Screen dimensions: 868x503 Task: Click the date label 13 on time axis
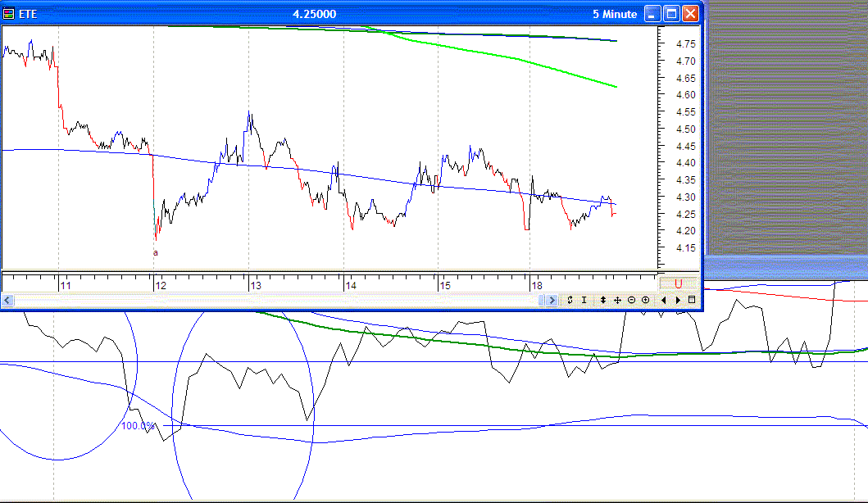(256, 286)
